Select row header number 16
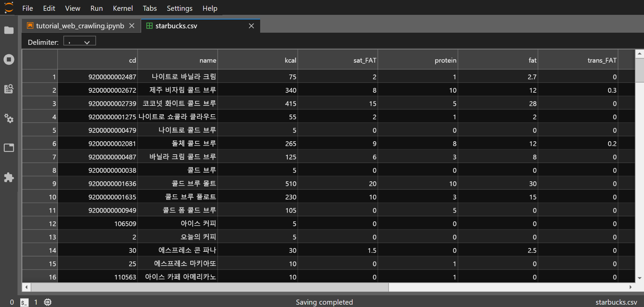This screenshot has height=307, width=644. [40, 277]
